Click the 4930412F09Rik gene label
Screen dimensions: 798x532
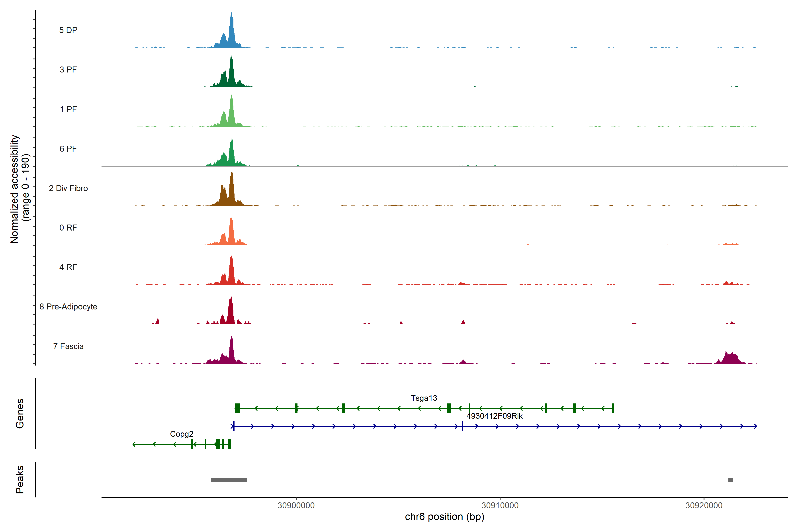494,416
